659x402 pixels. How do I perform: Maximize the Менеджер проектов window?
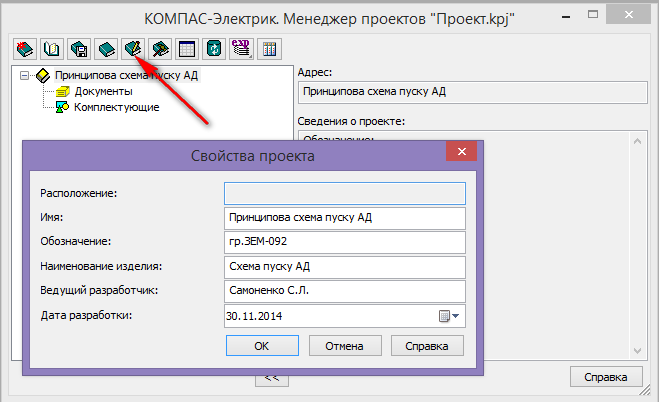click(x=593, y=15)
